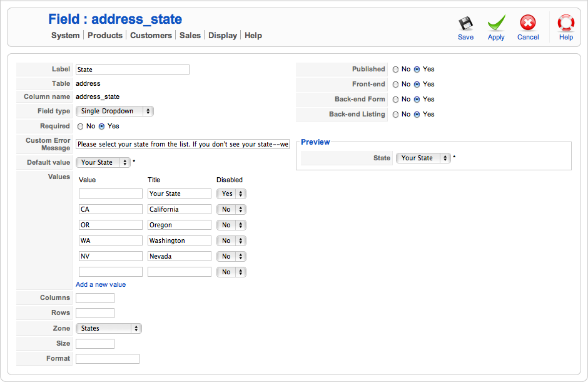Choose No for Back-end Listing
The width and height of the screenshot is (588, 382).
(395, 115)
